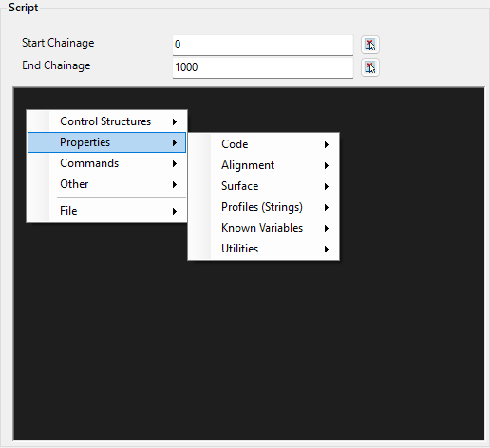Click the arrow next to Utilities
Screen dimensions: 490x448
(x=327, y=250)
